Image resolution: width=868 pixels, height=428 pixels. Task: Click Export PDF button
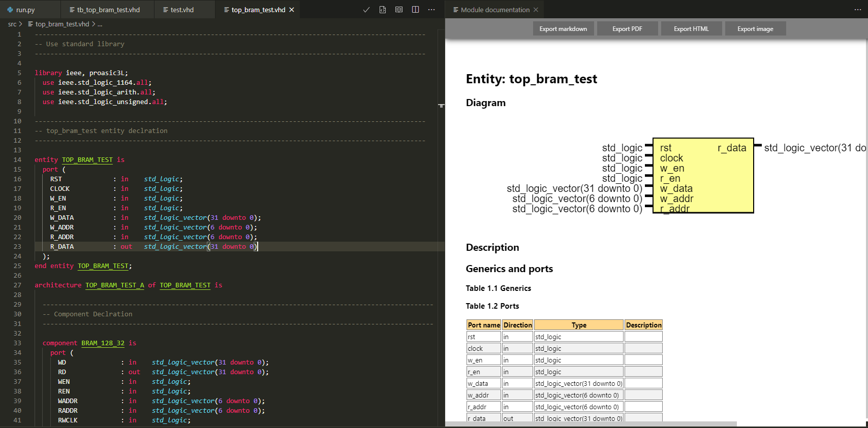[627, 29]
